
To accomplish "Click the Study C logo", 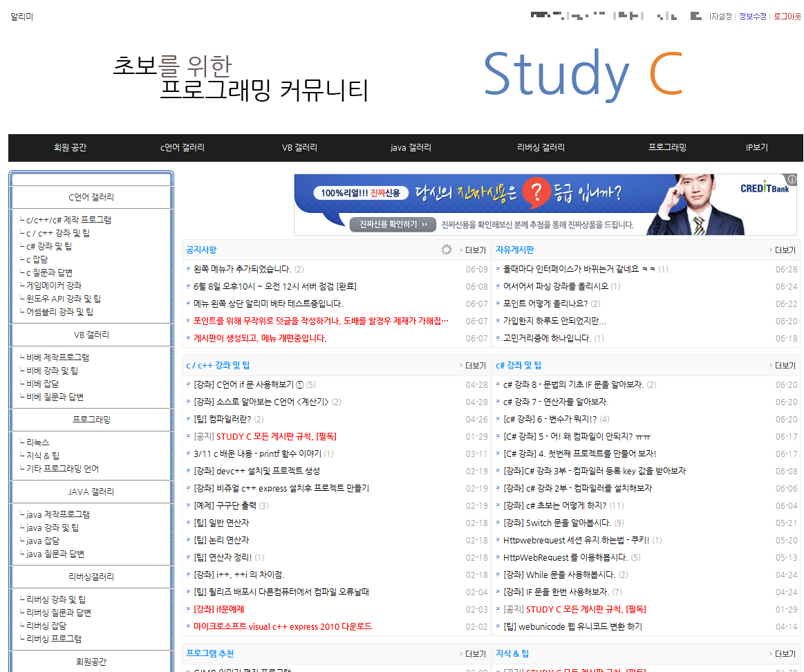I will 582,74.
